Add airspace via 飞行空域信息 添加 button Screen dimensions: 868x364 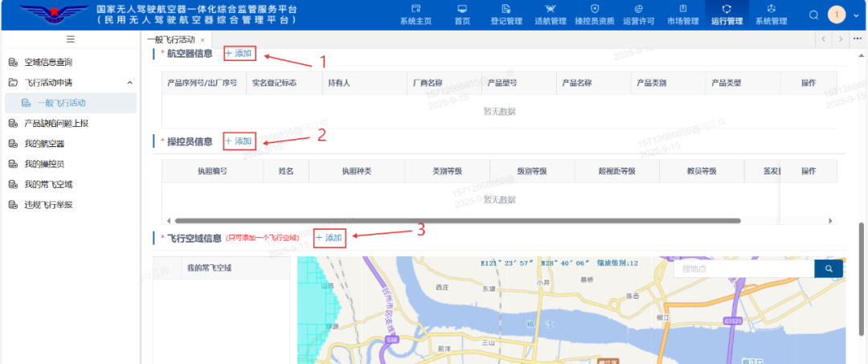click(330, 237)
